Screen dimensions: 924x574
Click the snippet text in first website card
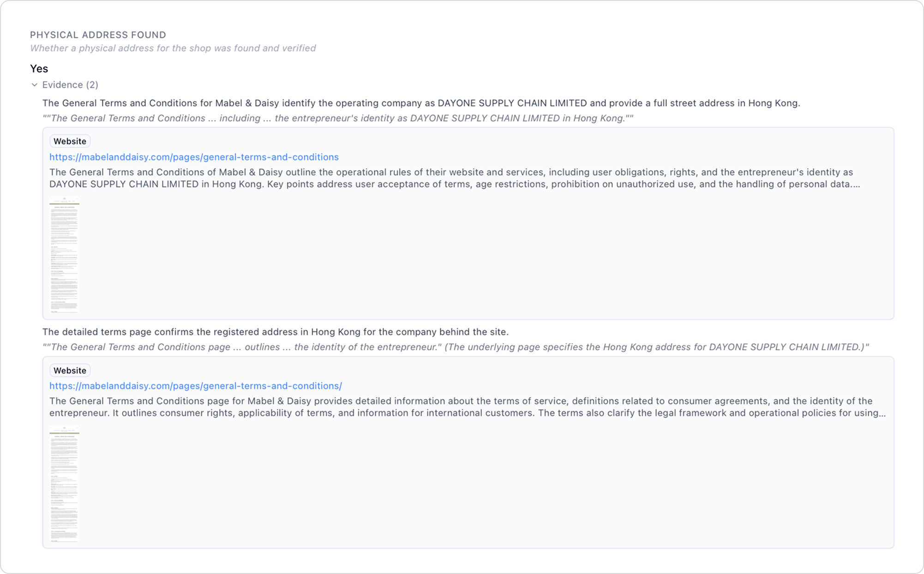455,178
